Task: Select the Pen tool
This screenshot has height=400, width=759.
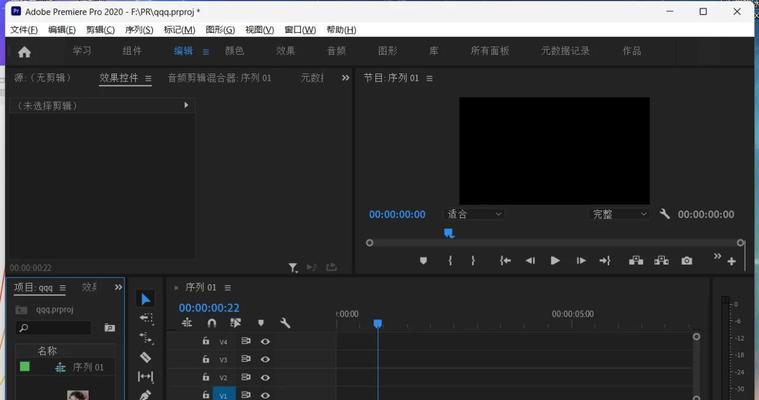Action: click(145, 395)
